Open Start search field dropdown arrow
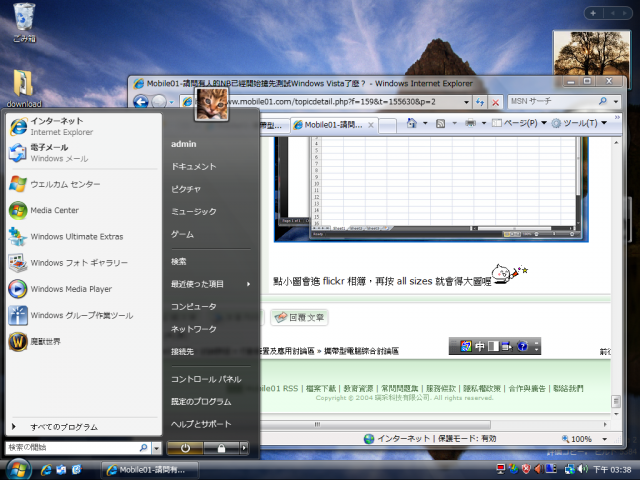 tap(156, 448)
